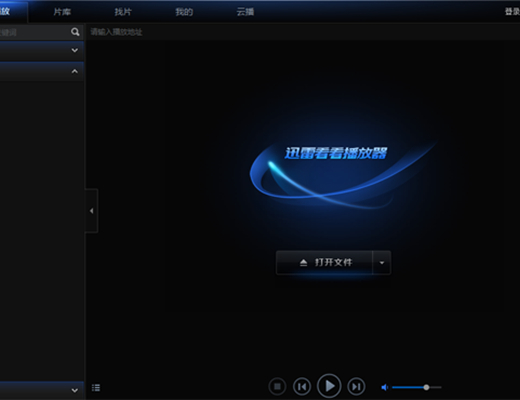Skip to the next track
Viewport: 520px width, 400px height.
[356, 387]
